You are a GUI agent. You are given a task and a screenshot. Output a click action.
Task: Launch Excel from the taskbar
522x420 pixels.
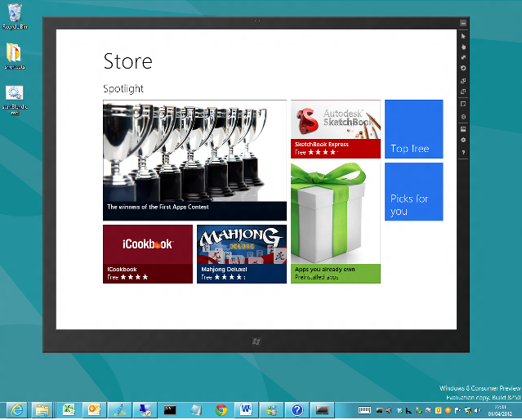click(x=69, y=410)
